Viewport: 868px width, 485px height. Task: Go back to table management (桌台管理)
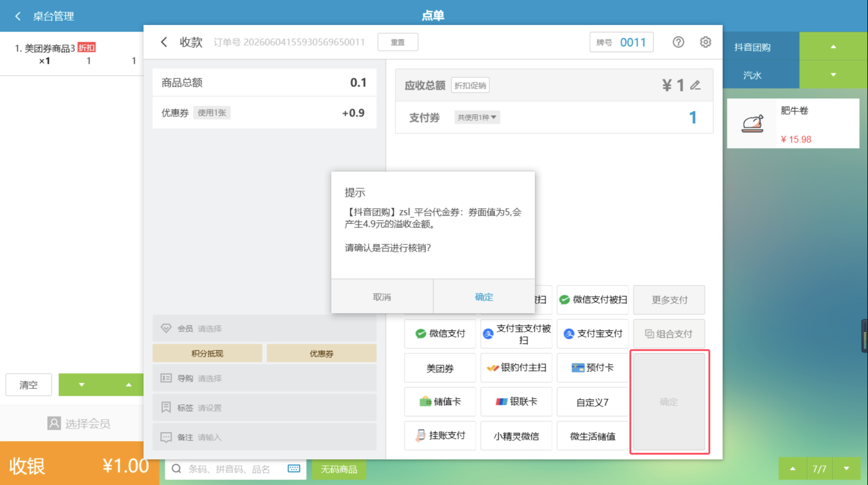click(x=44, y=16)
